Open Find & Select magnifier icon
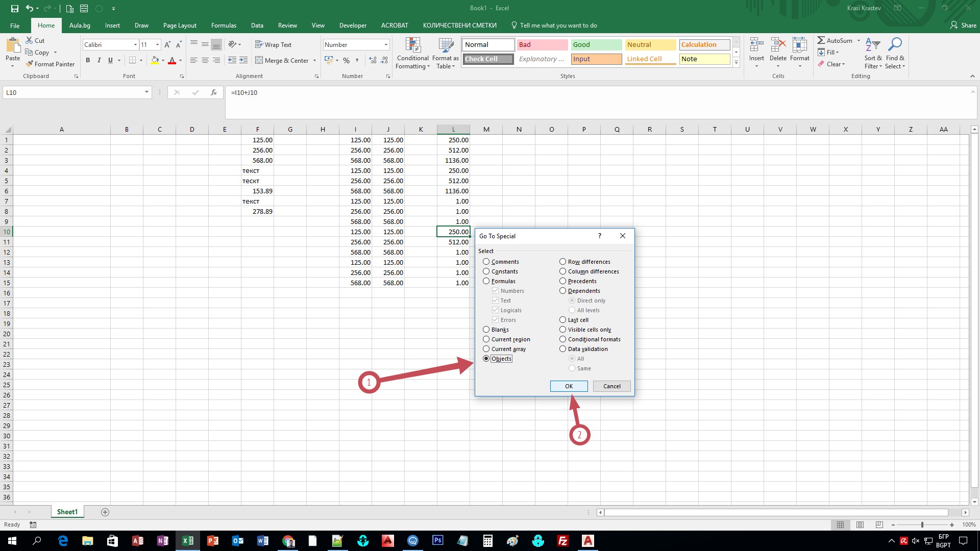980x551 pixels. [x=895, y=45]
